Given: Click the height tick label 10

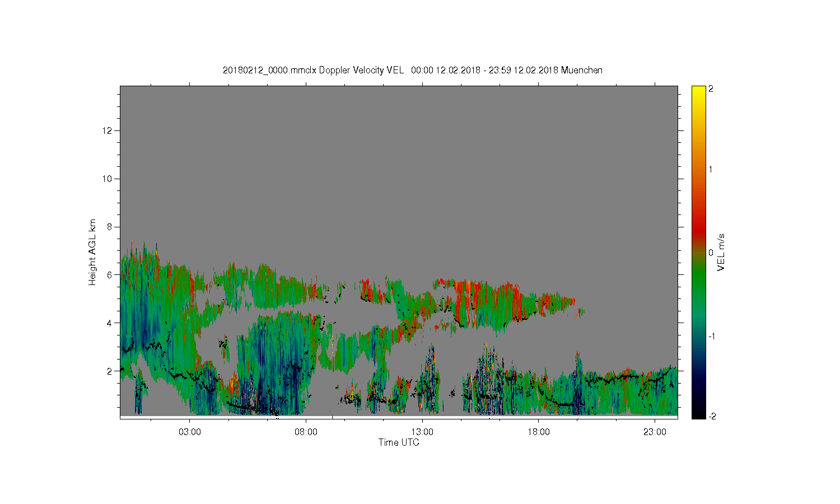Looking at the screenshot, I should click(x=108, y=179).
